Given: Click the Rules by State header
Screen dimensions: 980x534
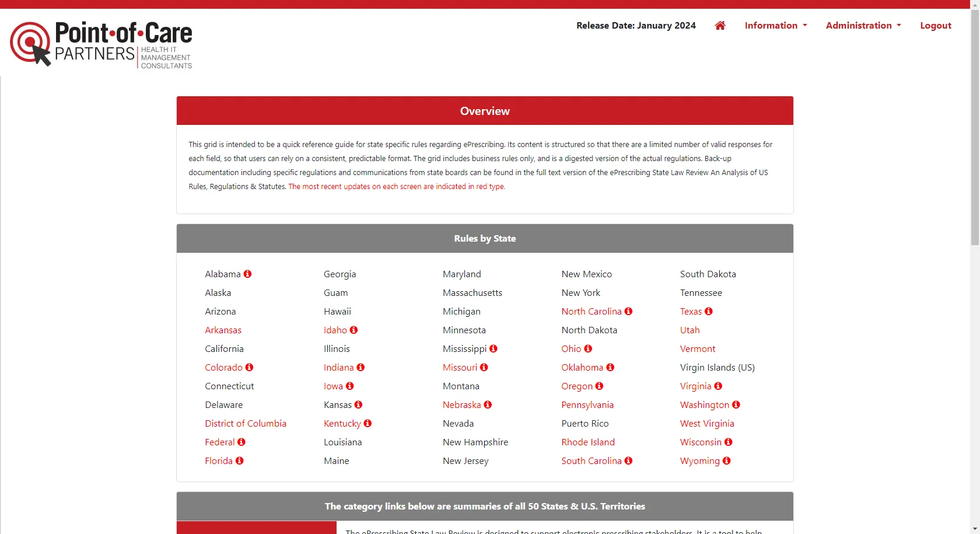Looking at the screenshot, I should coord(485,238).
